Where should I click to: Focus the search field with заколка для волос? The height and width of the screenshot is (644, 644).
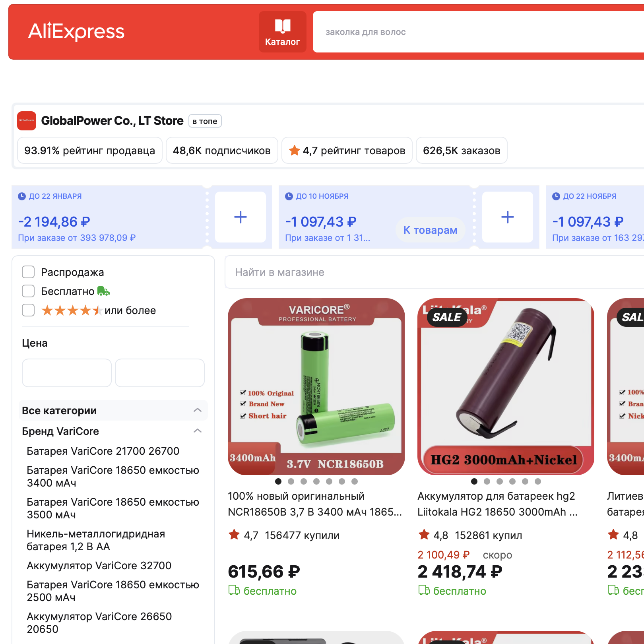pyautogui.click(x=478, y=32)
